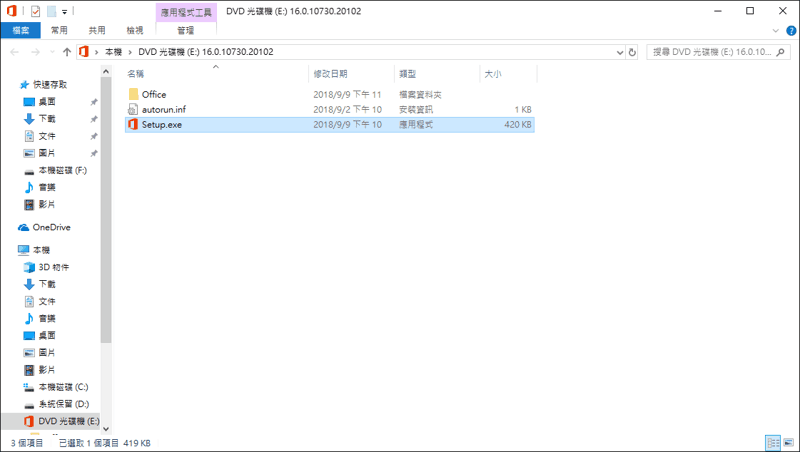Select DVD 光碟機 (E:) in navigation pane
This screenshot has width=800, height=452.
tap(68, 421)
